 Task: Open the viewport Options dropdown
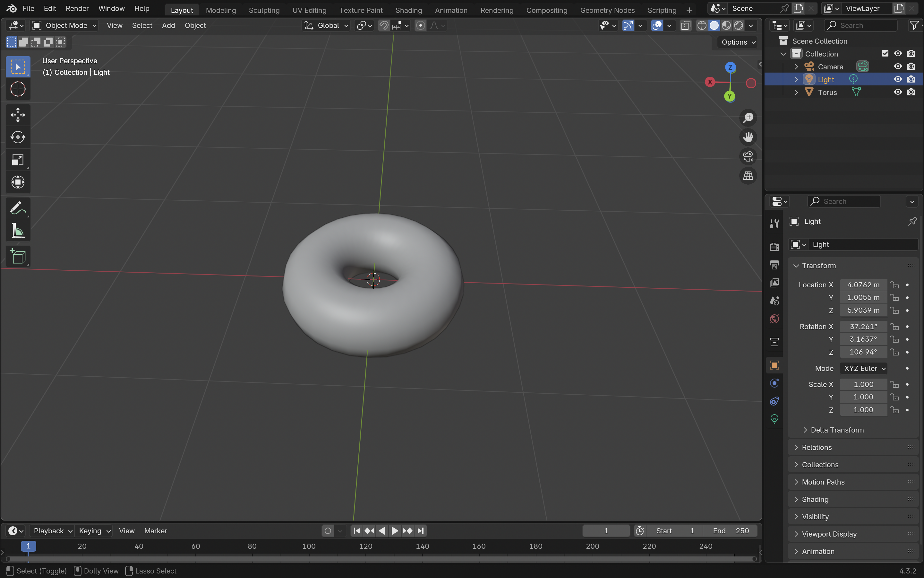(738, 42)
